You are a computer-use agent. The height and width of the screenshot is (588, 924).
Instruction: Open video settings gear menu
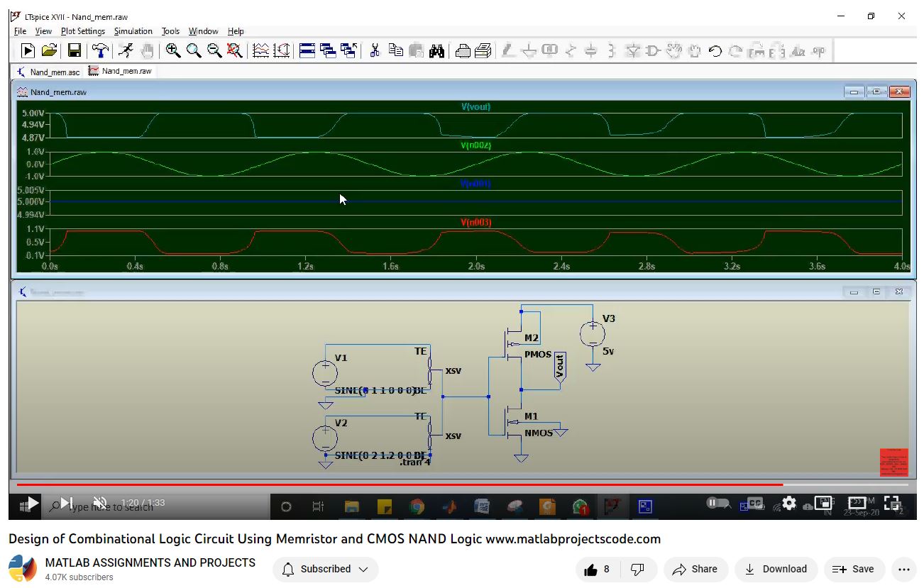click(789, 504)
